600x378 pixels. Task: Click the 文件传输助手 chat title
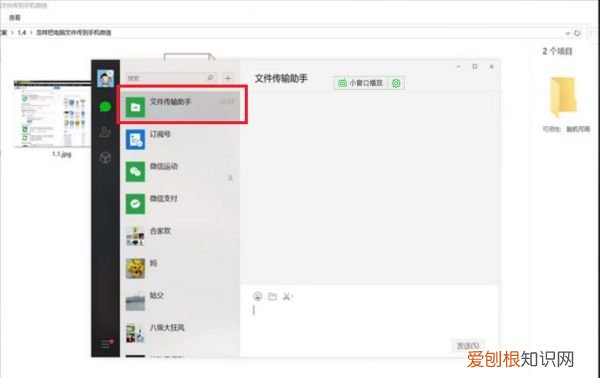[x=281, y=78]
